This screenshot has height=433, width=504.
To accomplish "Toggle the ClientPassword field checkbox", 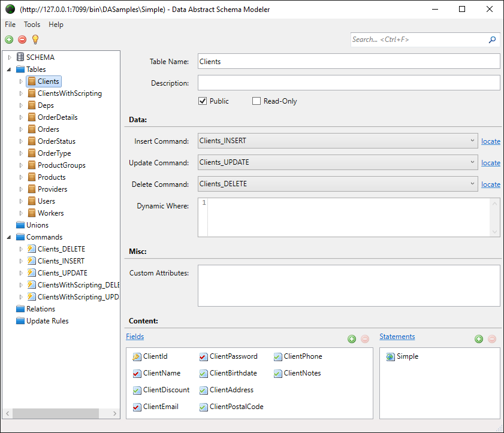I will point(203,356).
